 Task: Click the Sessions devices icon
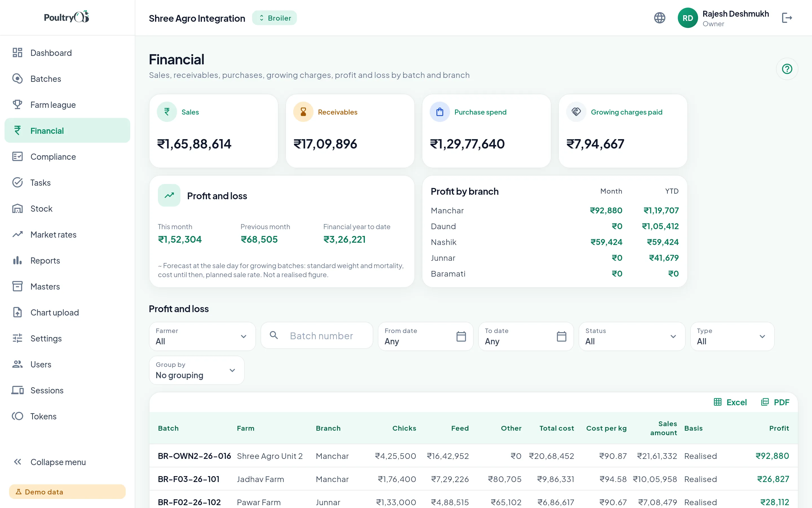click(17, 390)
